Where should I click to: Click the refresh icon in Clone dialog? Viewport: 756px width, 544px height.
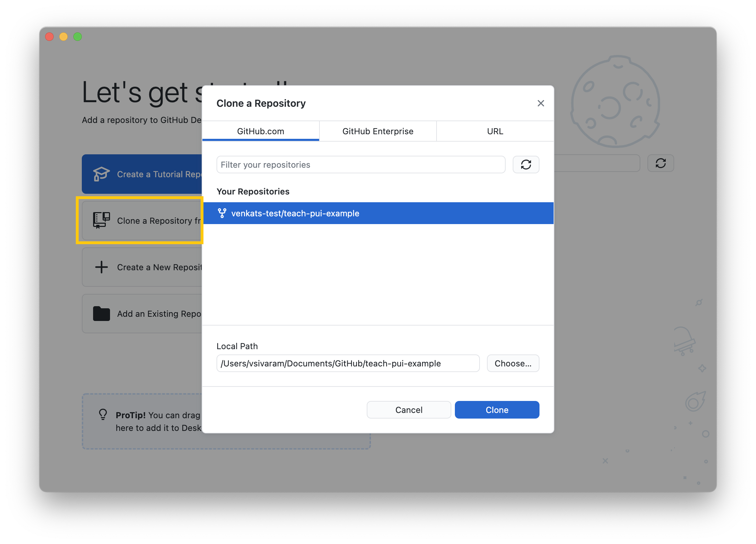pyautogui.click(x=526, y=164)
